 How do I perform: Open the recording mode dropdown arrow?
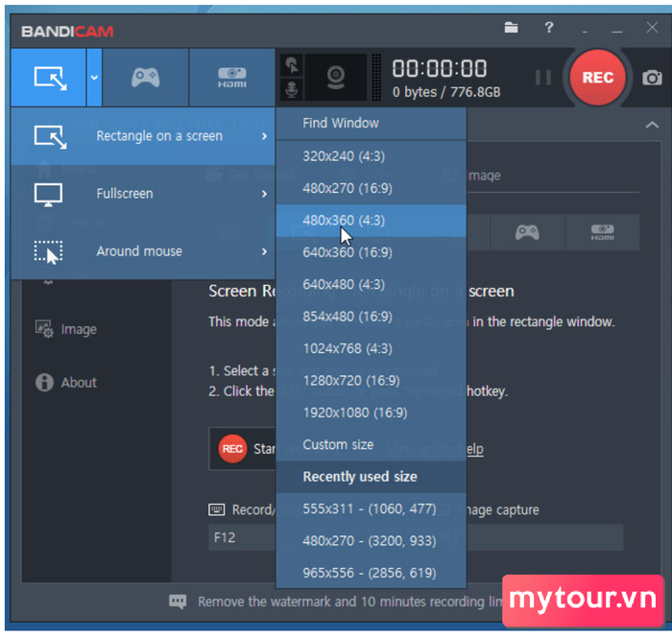(94, 78)
